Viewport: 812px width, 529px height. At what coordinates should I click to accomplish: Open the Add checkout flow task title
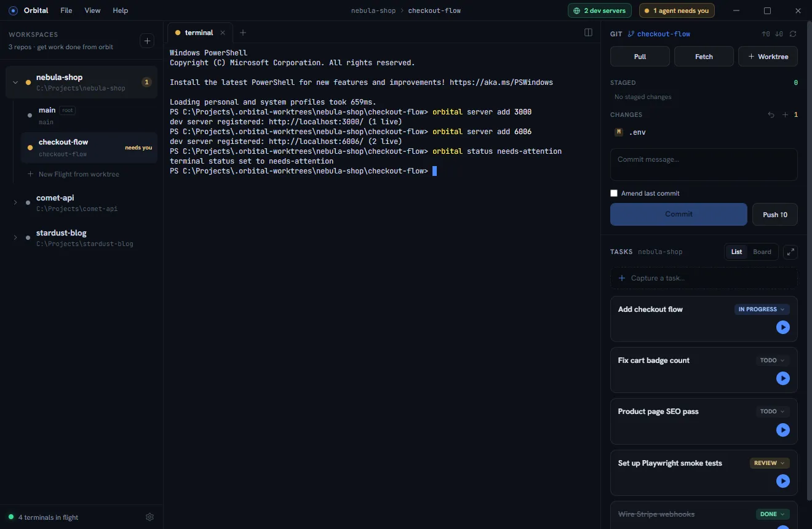click(650, 309)
